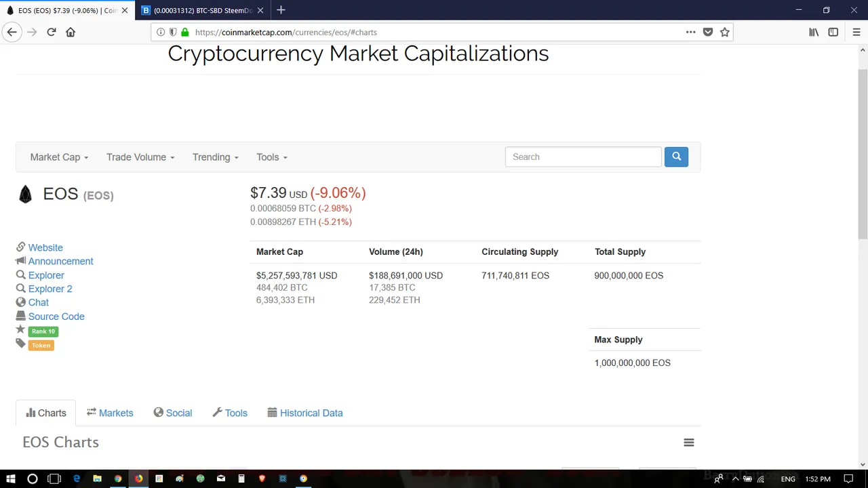The height and width of the screenshot is (488, 868).
Task: Click the $7.39 USD price
Action: coord(279,193)
